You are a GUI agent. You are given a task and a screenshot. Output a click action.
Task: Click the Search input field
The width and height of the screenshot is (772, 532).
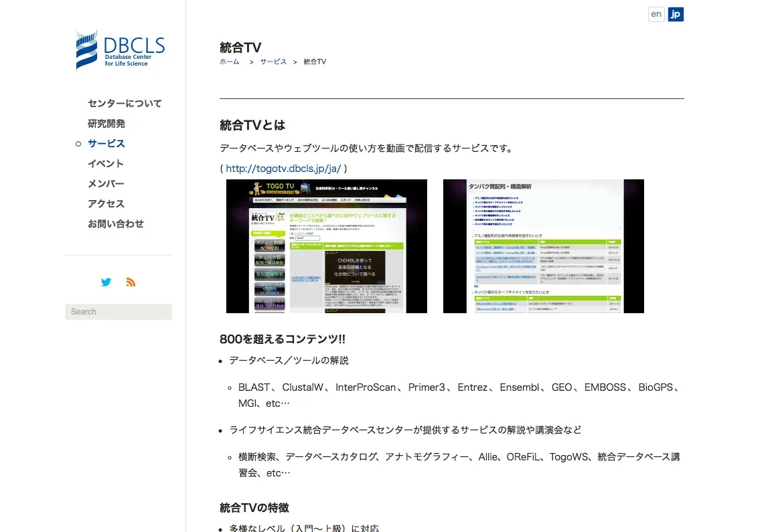[x=118, y=312]
